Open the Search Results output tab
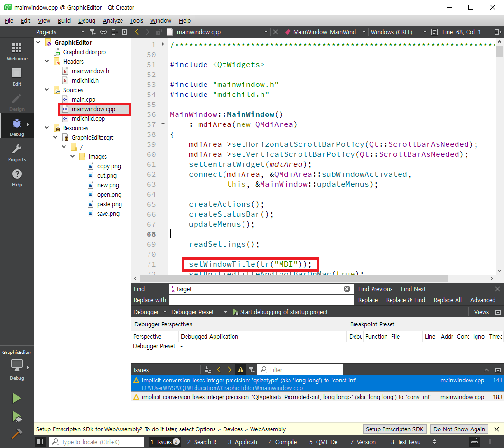 [x=204, y=442]
